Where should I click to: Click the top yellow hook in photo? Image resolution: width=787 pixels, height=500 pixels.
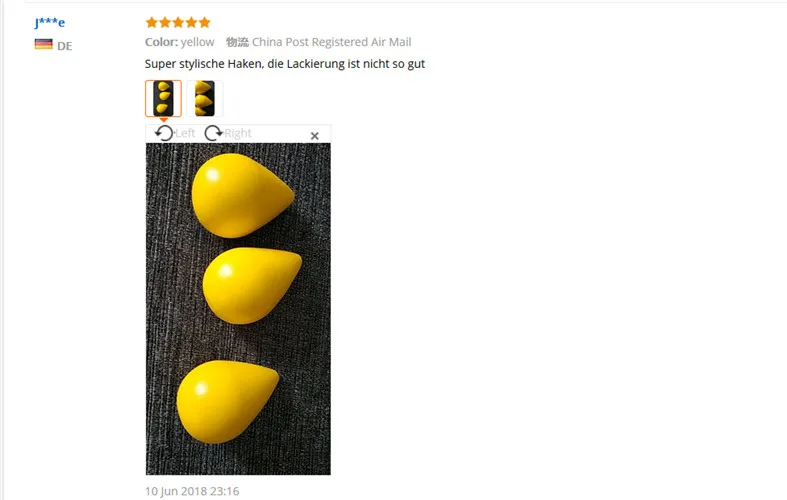(243, 195)
